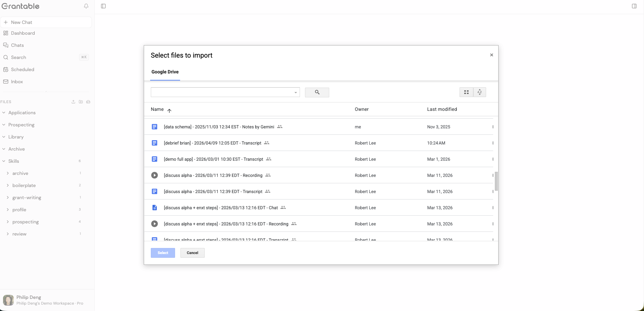Click the doc icon for debrief brian transcript
This screenshot has height=311, width=644.
pyautogui.click(x=155, y=143)
